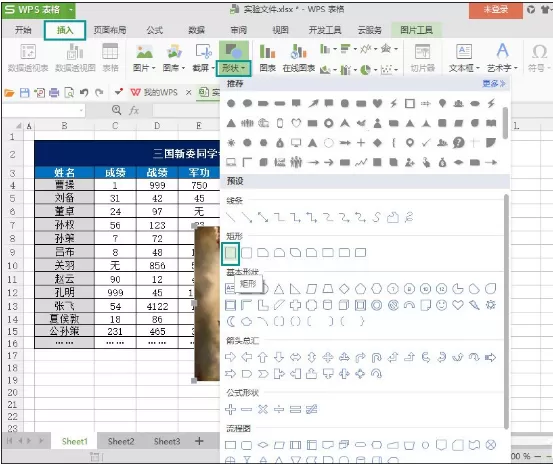The image size is (553, 464).
Task: Open 在线图表 online charts
Action: tap(299, 58)
